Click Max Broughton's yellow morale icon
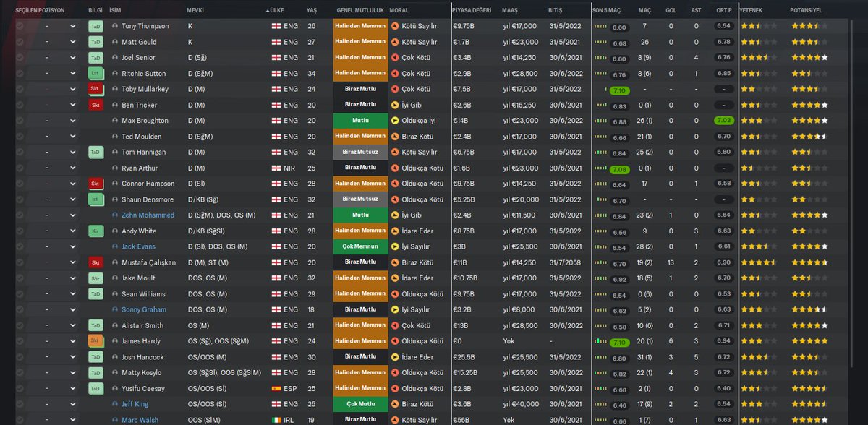 [x=395, y=121]
